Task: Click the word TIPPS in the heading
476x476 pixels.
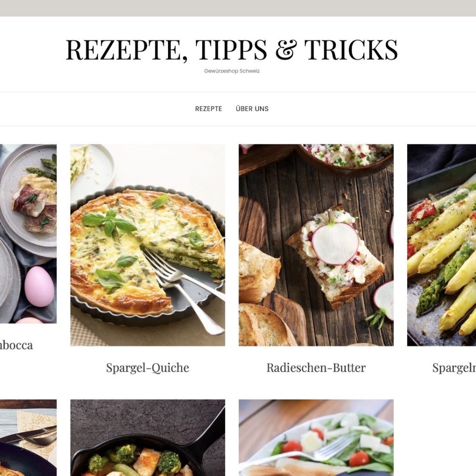Action: [x=231, y=50]
